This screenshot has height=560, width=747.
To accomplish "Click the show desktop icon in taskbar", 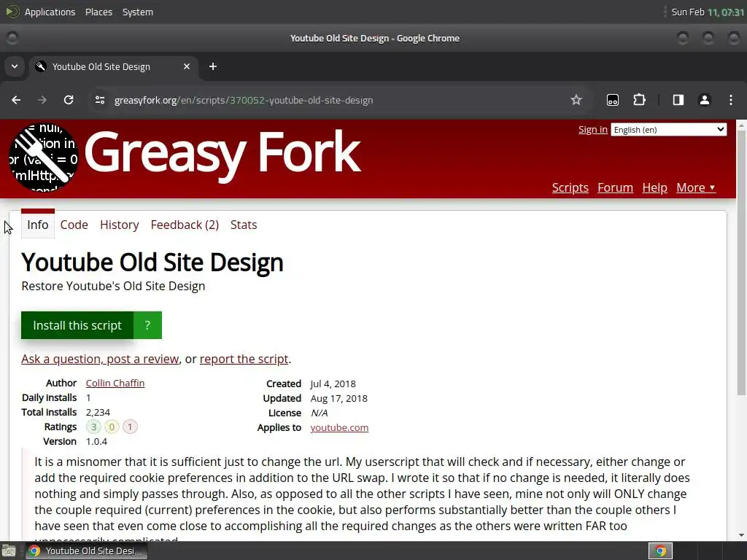I will (x=9, y=551).
